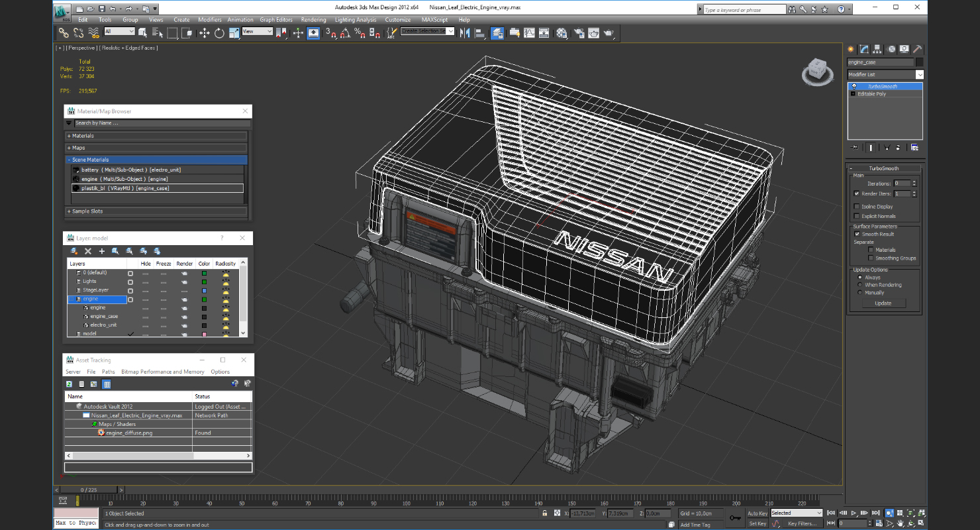Viewport: 980px width, 530px height.
Task: Toggle the Render Iters checkbox
Action: pyautogui.click(x=856, y=193)
